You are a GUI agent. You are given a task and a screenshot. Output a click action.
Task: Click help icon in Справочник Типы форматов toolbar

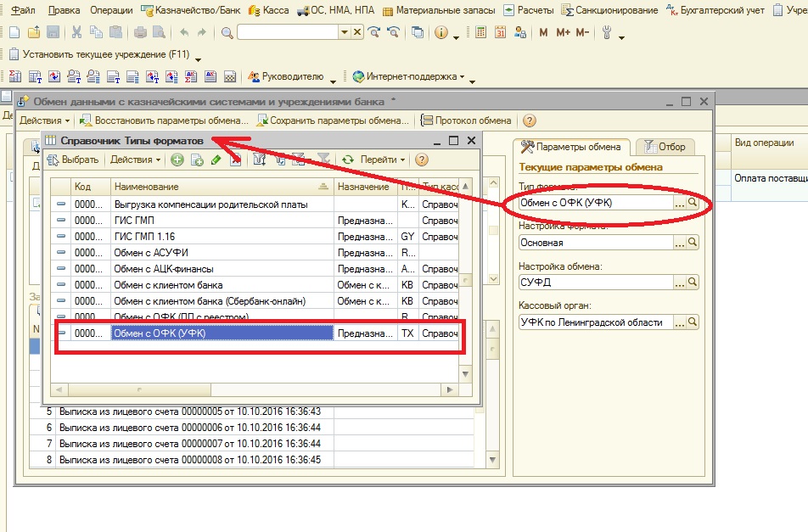click(x=422, y=160)
